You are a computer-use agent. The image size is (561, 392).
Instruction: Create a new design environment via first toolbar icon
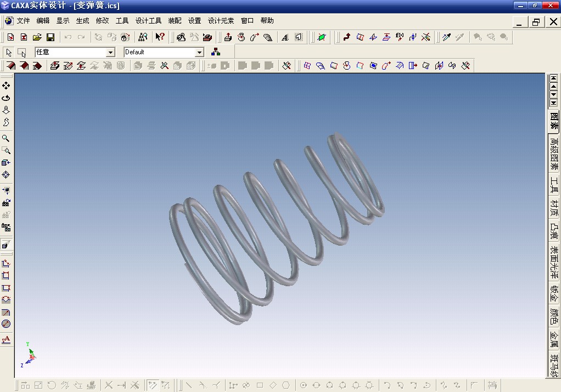[11, 37]
